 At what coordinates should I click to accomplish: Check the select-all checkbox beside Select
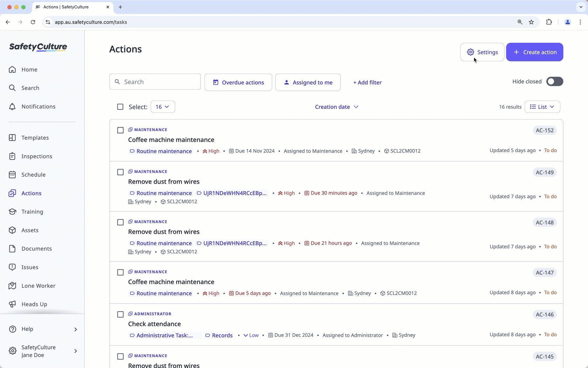click(120, 107)
